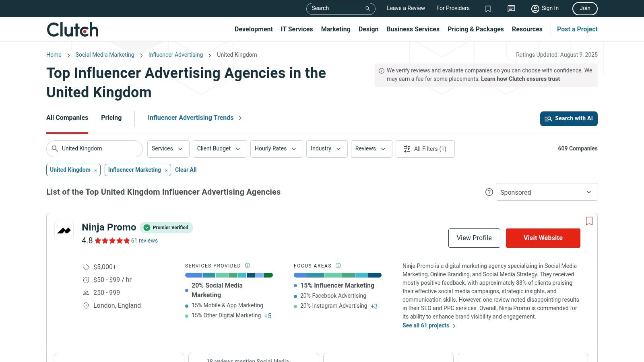Open Social Media Marketing breadcrumb
Image resolution: width=644 pixels, height=362 pixels.
[105, 55]
